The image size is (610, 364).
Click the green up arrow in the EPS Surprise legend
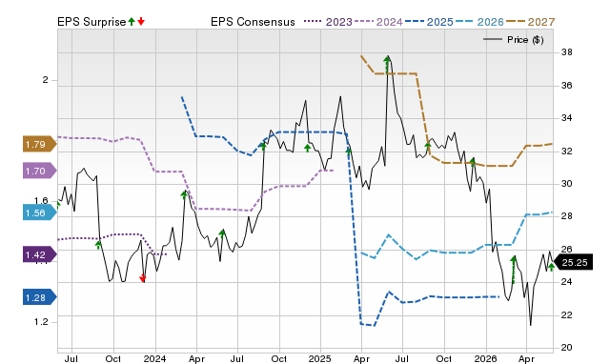coord(132,22)
